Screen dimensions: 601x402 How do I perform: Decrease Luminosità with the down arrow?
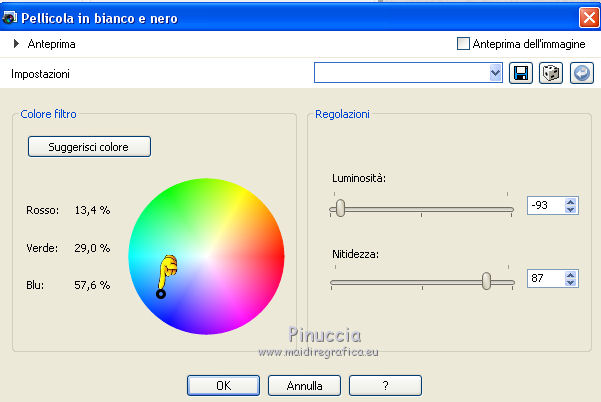click(x=570, y=212)
